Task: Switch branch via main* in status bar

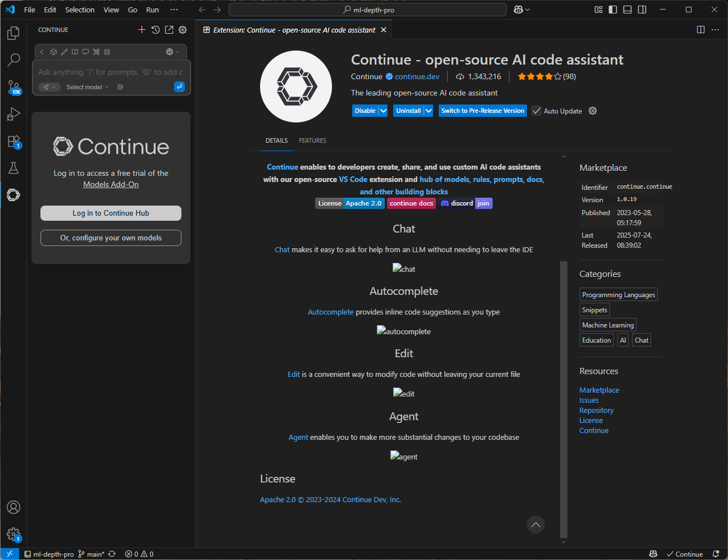Action: point(91,554)
